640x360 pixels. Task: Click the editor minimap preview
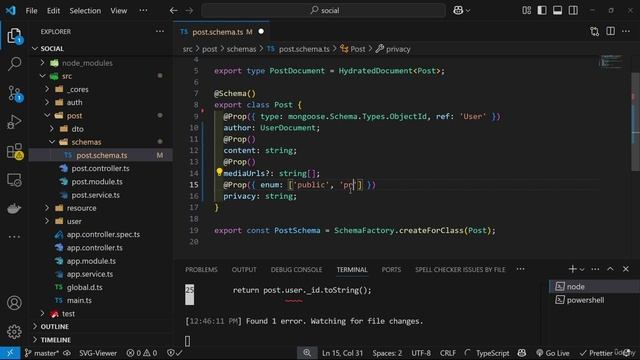(x=611, y=61)
